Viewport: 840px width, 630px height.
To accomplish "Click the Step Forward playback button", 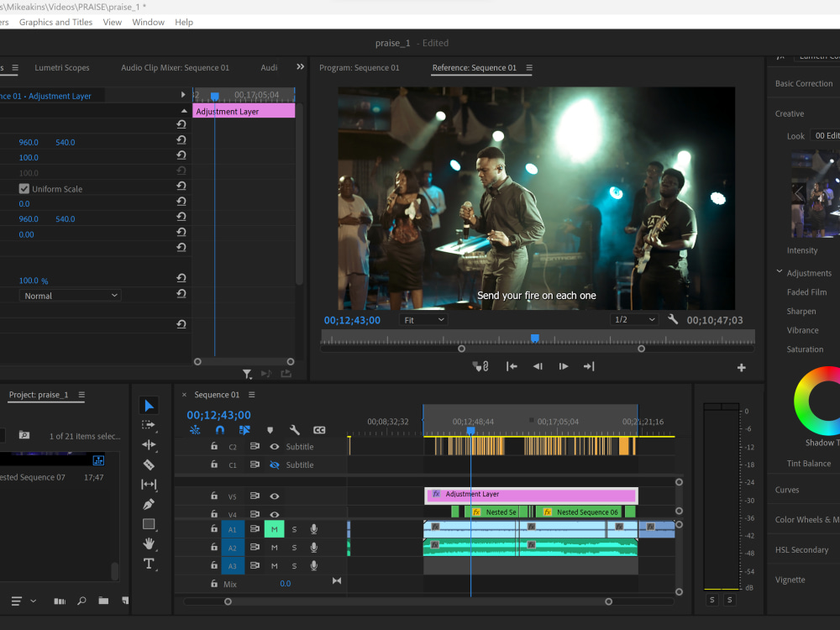I will (564, 366).
